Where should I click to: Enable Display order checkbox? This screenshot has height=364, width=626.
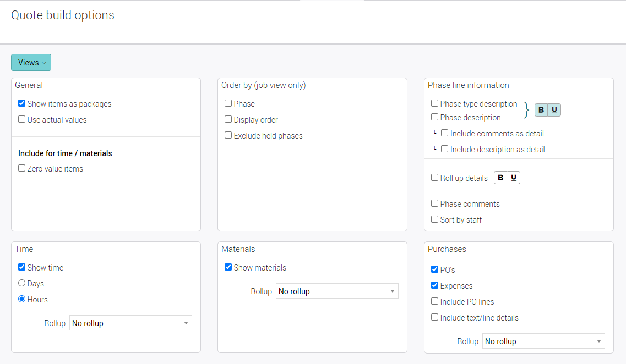click(x=228, y=119)
